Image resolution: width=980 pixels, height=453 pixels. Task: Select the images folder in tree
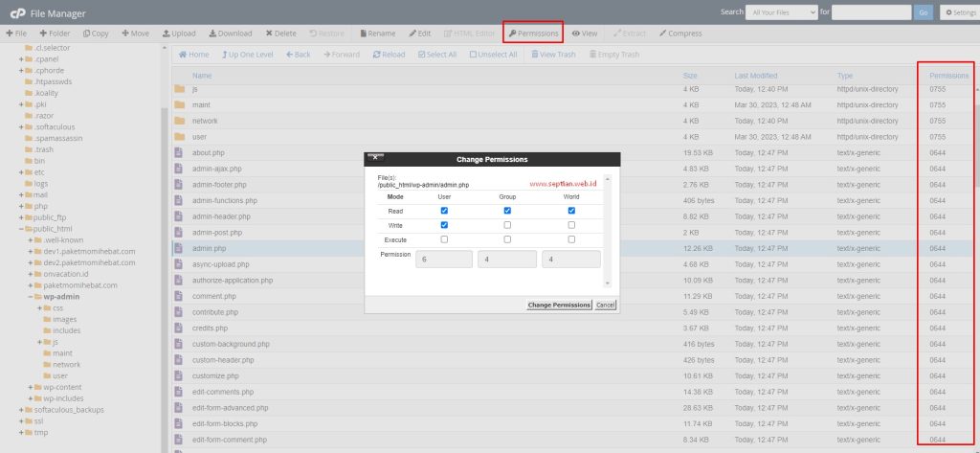coord(64,319)
